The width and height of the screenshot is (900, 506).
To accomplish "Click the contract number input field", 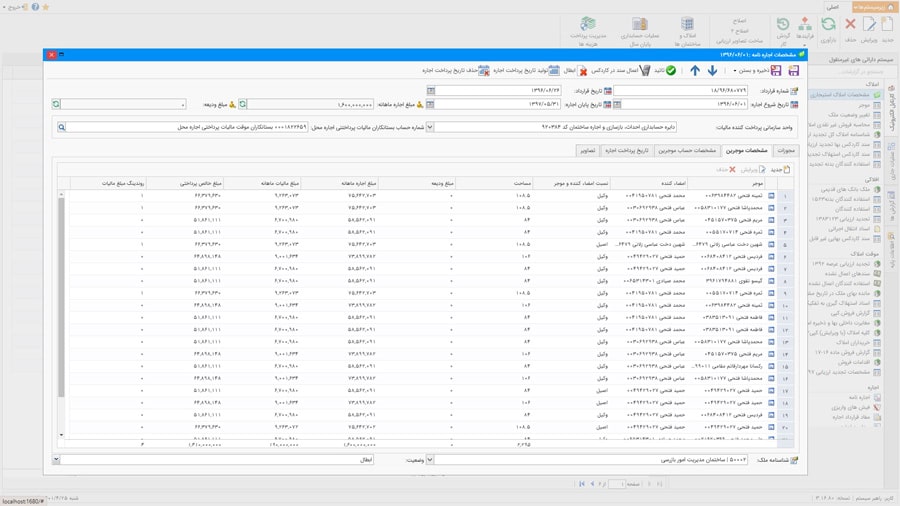I will pos(680,90).
